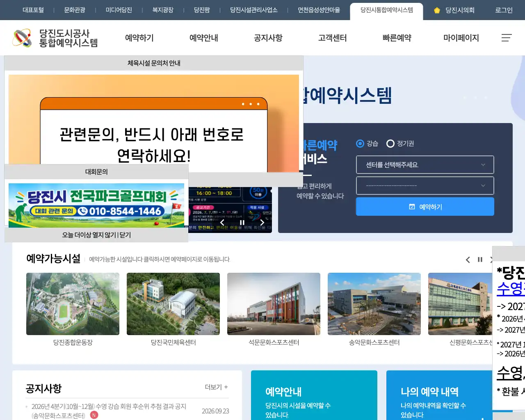This screenshot has width=525, height=420.
Task: Open more notices via 더보기 +
Action: 217,387
